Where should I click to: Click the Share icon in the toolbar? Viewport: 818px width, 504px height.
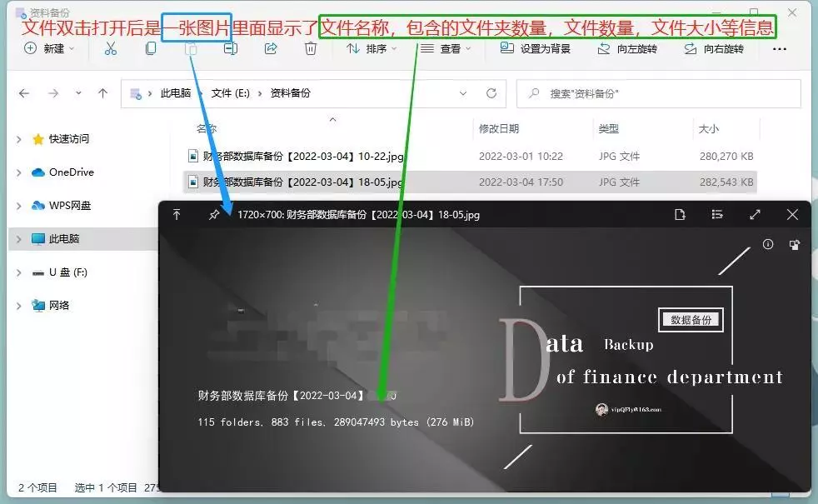[271, 48]
